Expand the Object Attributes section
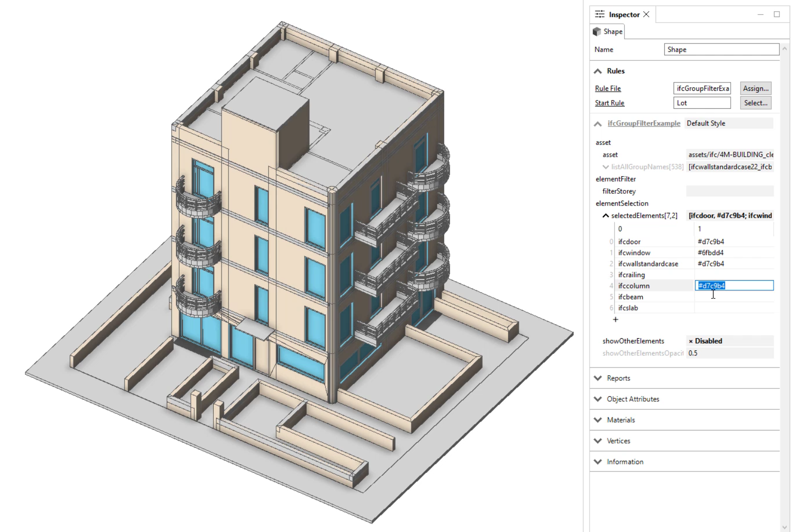 point(598,399)
